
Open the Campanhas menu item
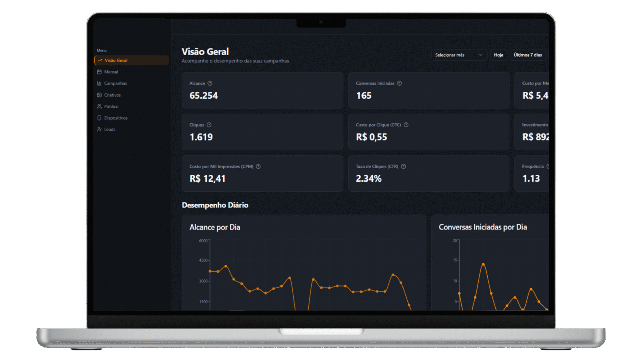(x=115, y=83)
